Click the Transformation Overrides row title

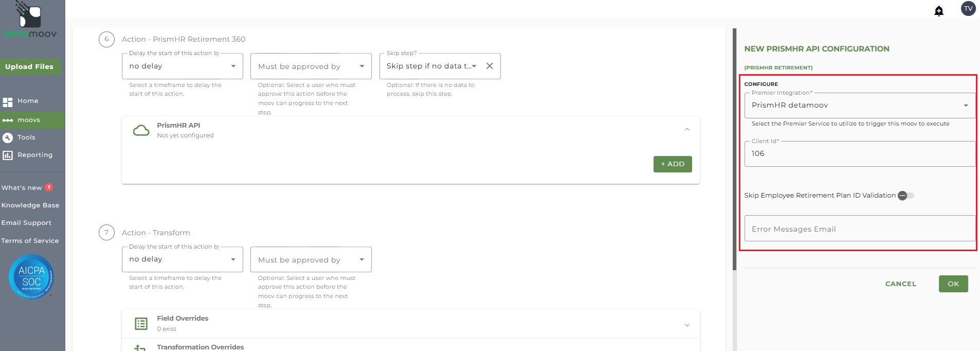coord(201,347)
